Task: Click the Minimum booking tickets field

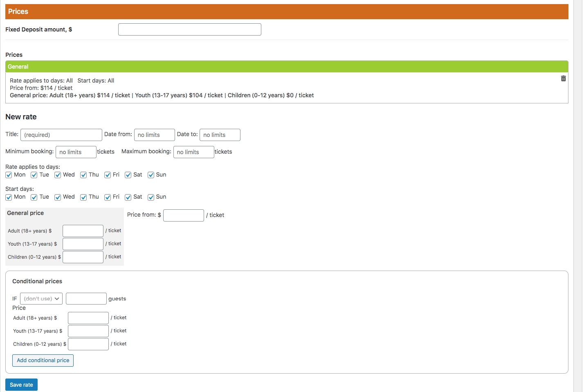Action: (x=76, y=152)
